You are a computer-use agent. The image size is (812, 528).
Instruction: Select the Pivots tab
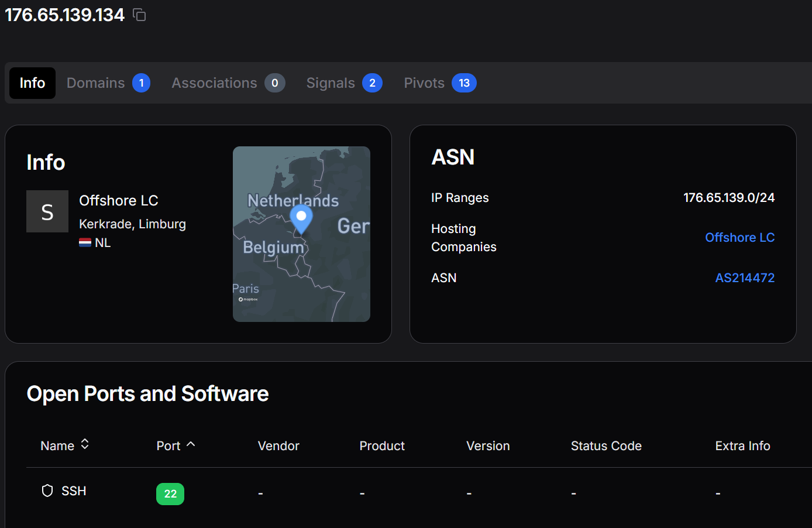424,83
